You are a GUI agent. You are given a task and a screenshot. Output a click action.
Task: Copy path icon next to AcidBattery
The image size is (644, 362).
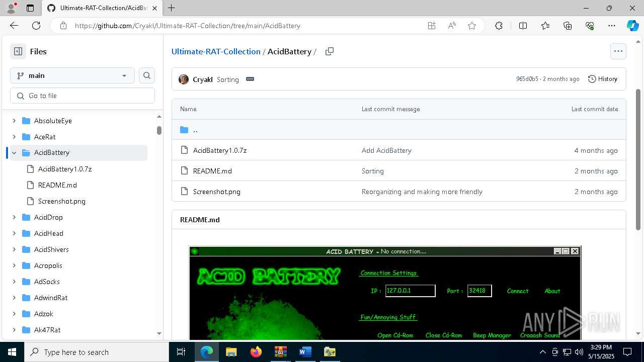click(x=330, y=51)
